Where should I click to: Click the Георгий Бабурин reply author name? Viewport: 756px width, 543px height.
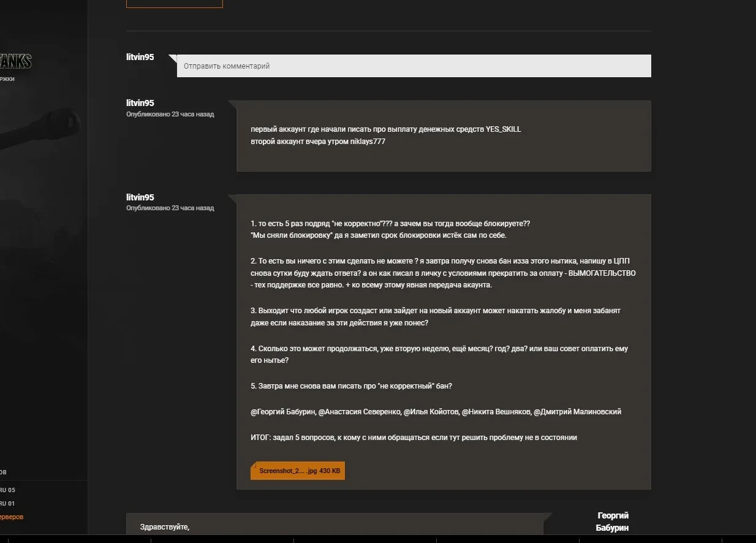[x=613, y=522]
